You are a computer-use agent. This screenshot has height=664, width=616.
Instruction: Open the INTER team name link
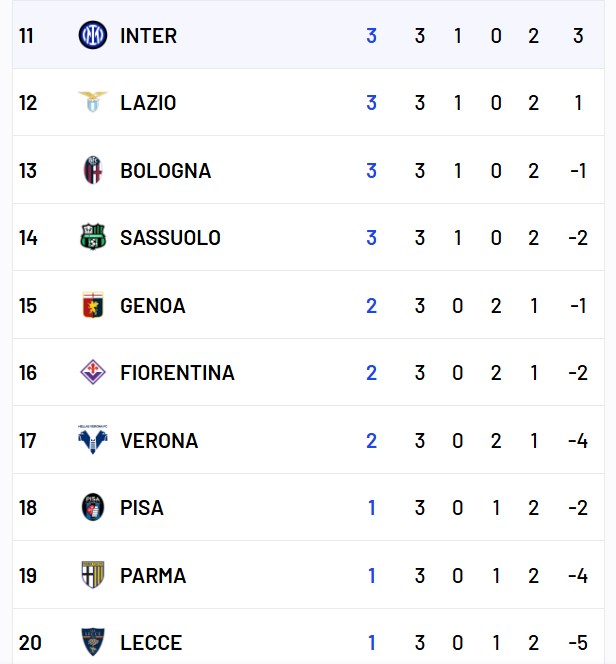(149, 36)
